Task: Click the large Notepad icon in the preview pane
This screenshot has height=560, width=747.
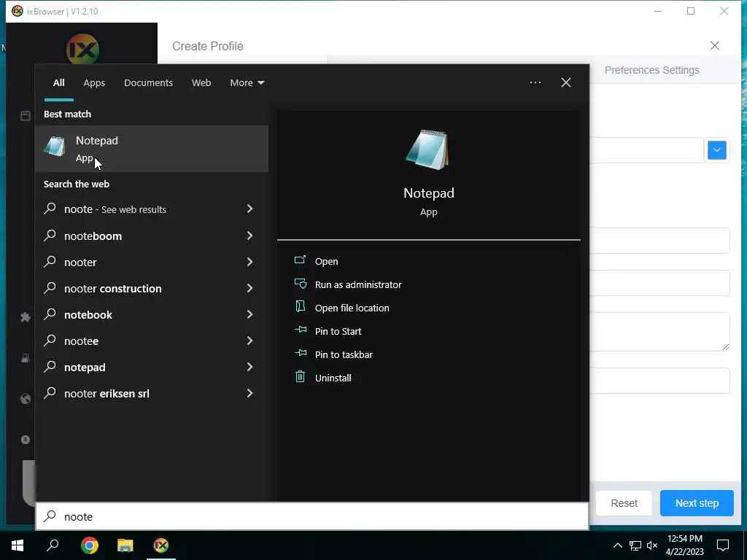Action: (427, 149)
